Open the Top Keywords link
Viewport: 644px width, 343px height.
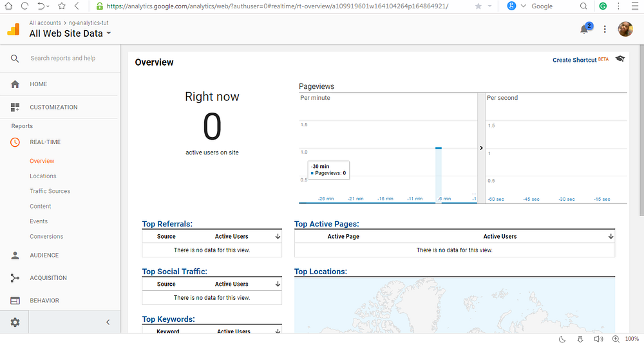click(x=168, y=319)
